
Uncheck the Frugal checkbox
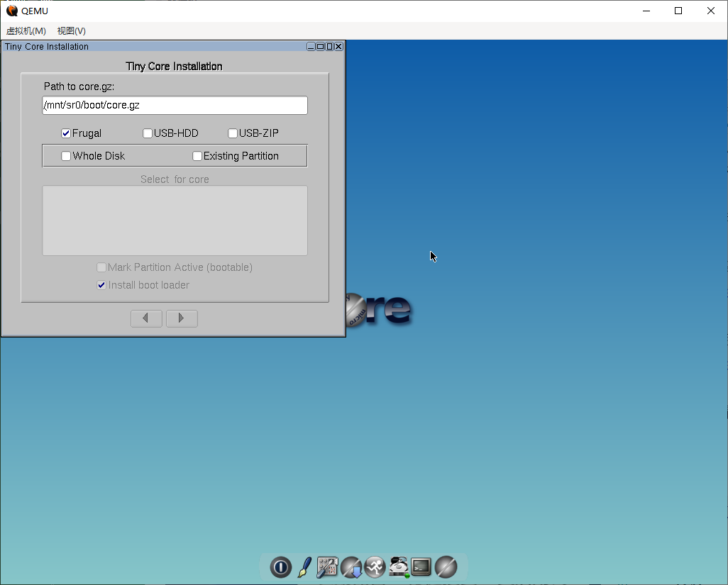(66, 133)
